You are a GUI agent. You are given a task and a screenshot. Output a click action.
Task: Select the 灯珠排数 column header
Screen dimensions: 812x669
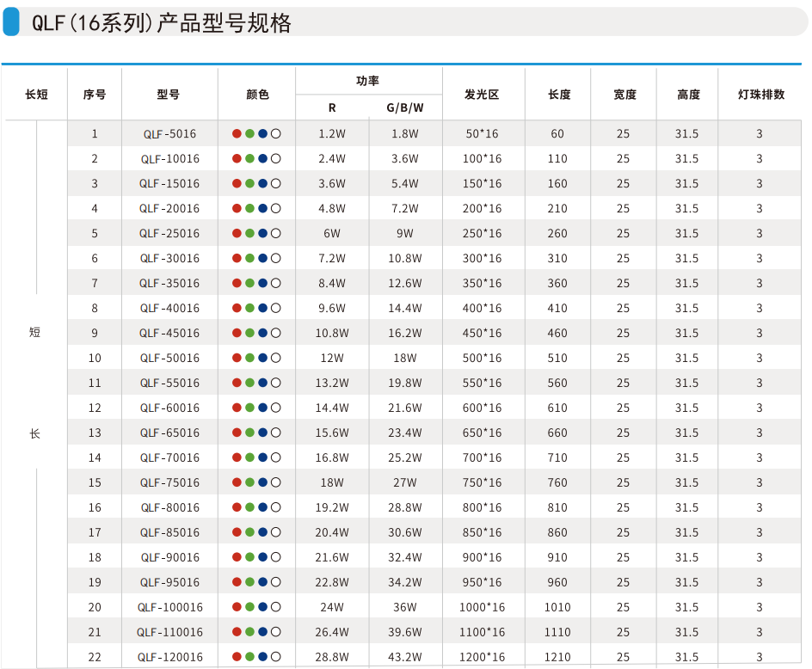tap(761, 95)
